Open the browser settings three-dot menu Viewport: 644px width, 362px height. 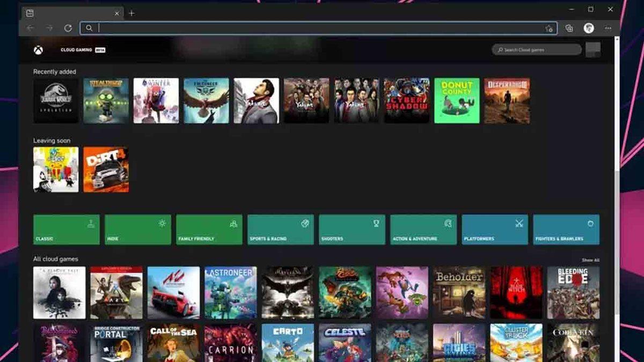tap(608, 27)
